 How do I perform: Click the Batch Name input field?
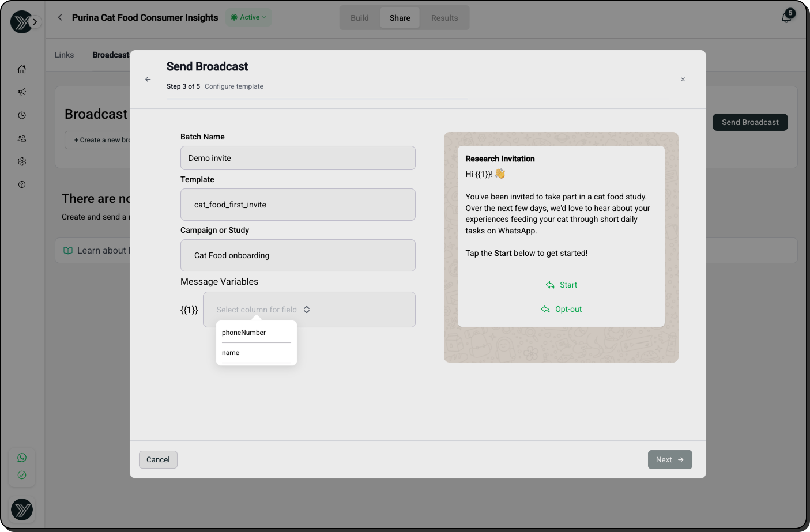point(297,158)
